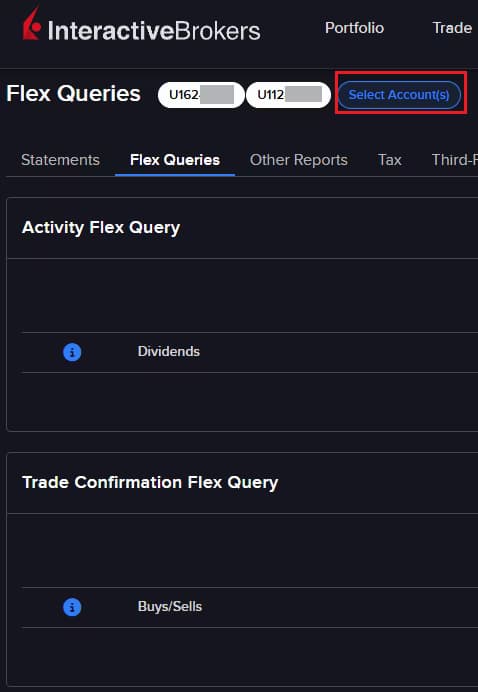This screenshot has width=478, height=692.
Task: Click the InteractiveBrokers wordmark text
Action: 154,30
